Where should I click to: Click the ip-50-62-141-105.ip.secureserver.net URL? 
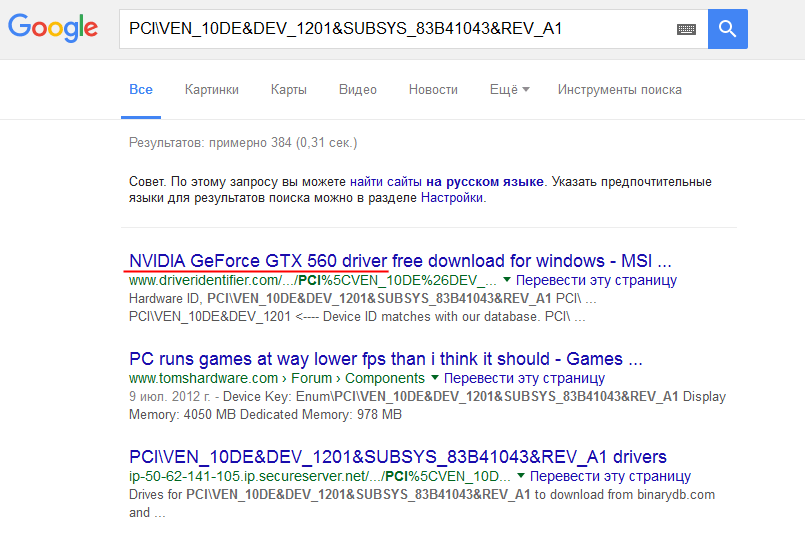[x=320, y=476]
